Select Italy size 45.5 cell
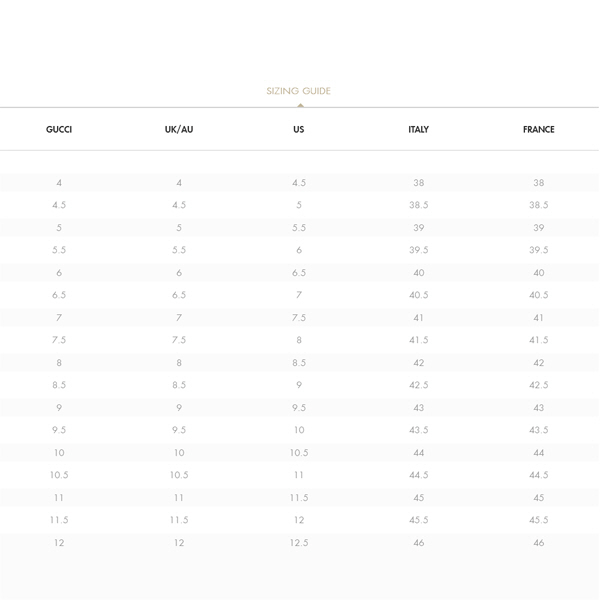600x600 pixels. coord(419,520)
